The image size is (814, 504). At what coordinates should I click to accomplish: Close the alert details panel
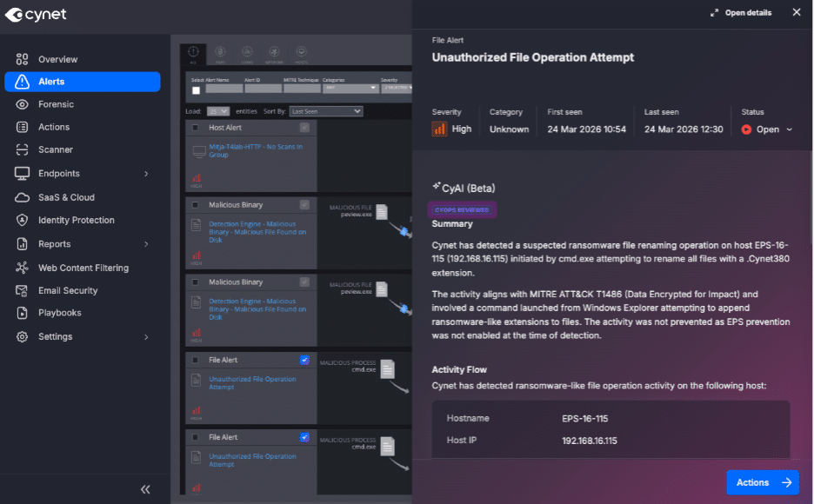pos(796,12)
